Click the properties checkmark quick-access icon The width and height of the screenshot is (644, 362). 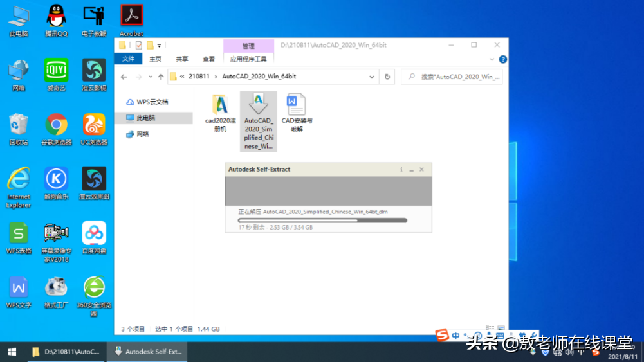point(139,45)
